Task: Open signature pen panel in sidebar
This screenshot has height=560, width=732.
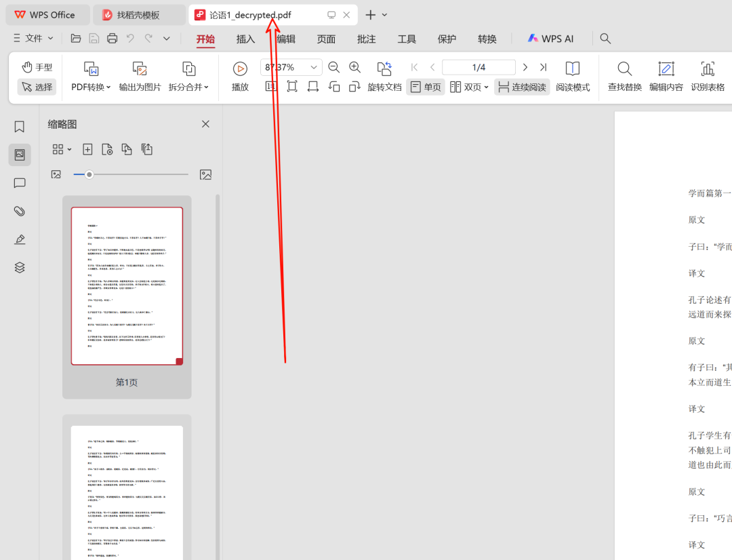Action: (x=20, y=239)
